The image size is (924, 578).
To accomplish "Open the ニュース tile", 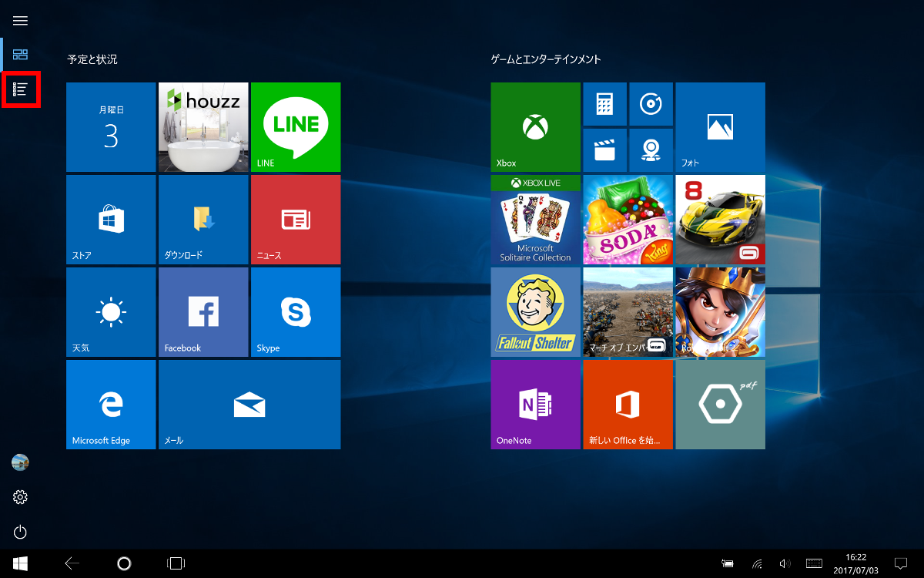I will [x=296, y=220].
